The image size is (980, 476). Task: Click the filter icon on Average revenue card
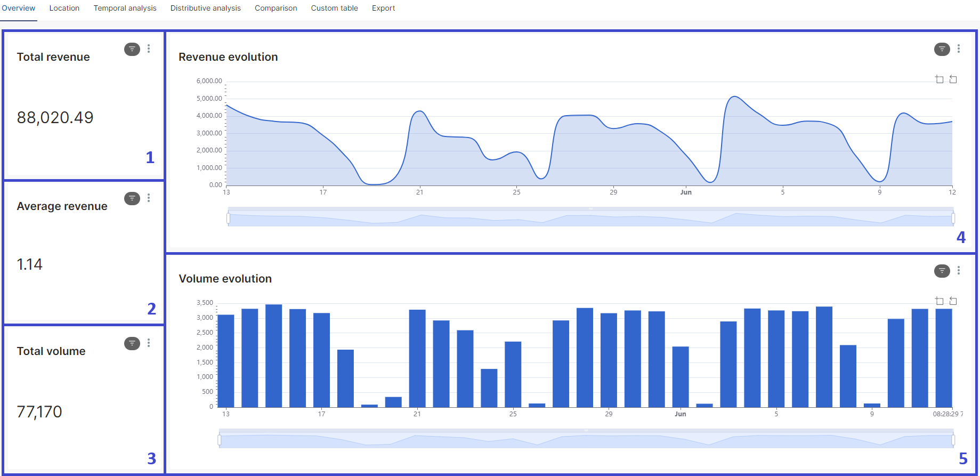click(x=132, y=198)
